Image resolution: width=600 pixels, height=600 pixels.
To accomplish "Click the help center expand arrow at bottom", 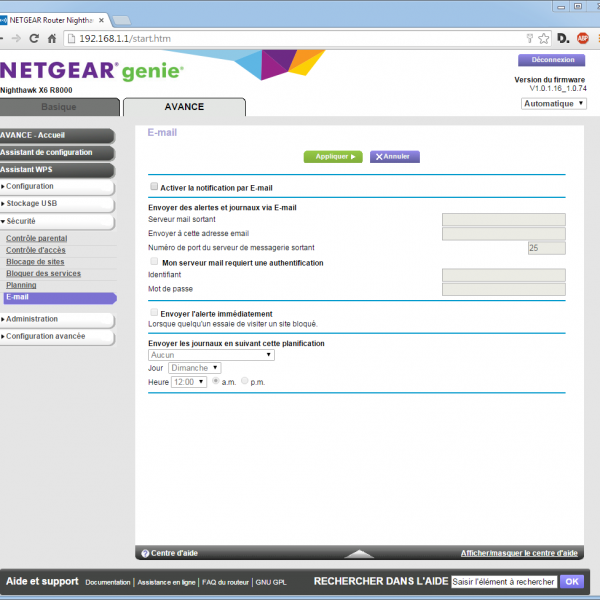I will [359, 553].
